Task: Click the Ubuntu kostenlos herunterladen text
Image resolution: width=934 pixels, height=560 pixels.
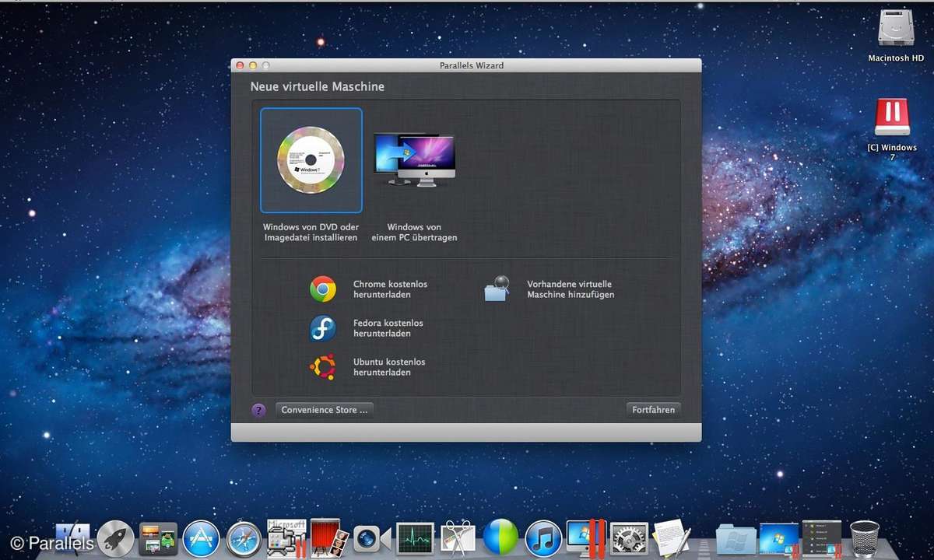Action: point(389,367)
